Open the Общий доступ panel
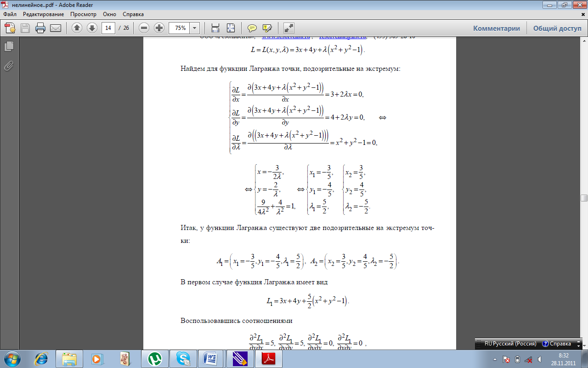The height and width of the screenshot is (368, 588). point(557,28)
